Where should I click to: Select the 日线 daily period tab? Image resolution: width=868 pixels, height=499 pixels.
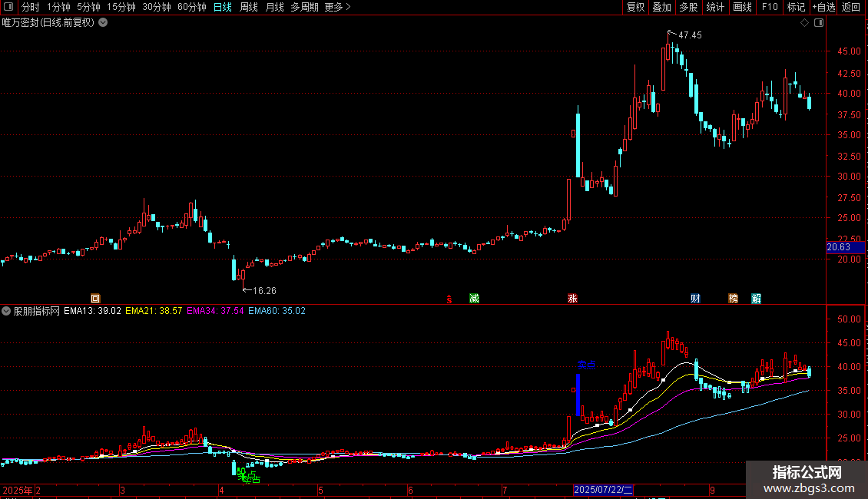[x=223, y=7]
